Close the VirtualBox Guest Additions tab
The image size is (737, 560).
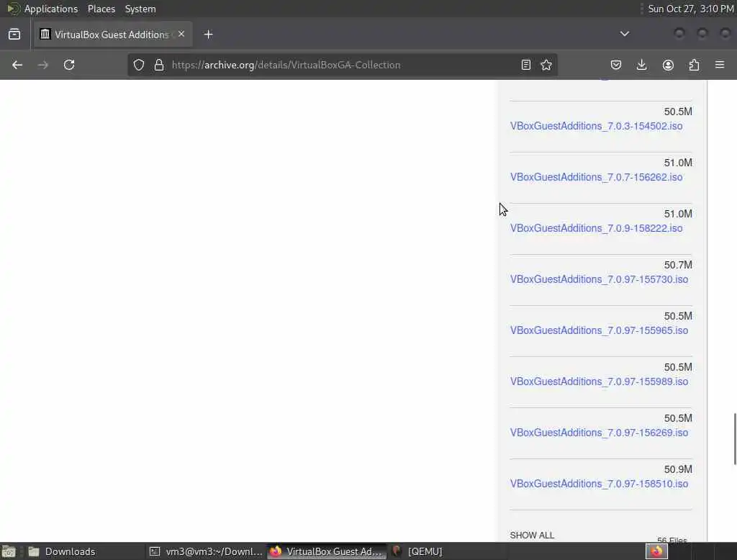[x=181, y=34]
